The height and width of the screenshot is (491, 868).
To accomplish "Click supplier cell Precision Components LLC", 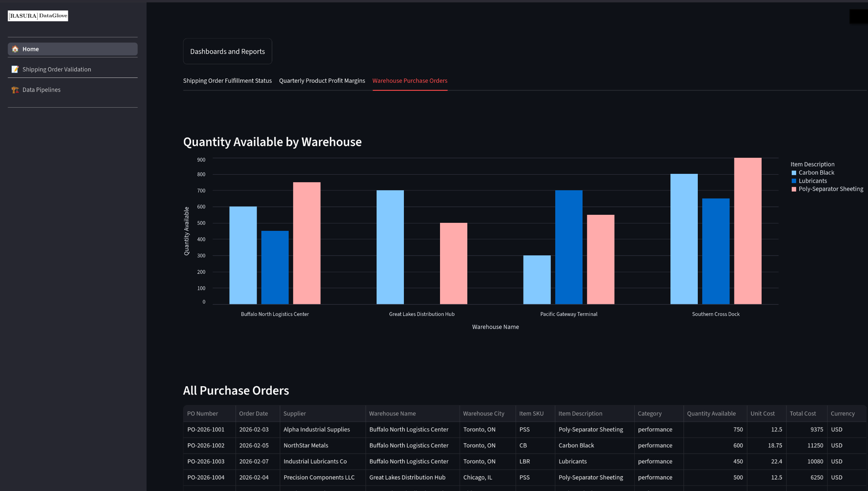I will [x=322, y=478].
